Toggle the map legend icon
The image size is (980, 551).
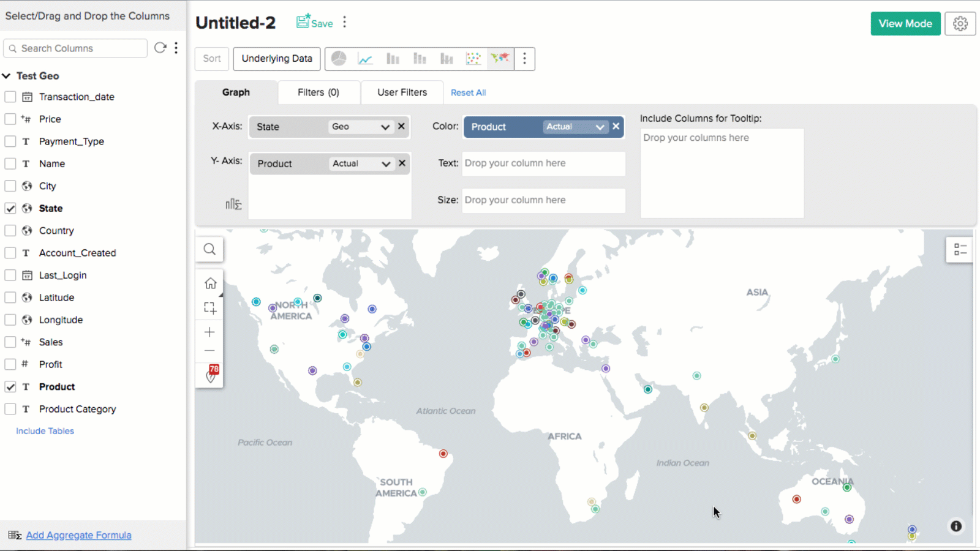point(960,249)
